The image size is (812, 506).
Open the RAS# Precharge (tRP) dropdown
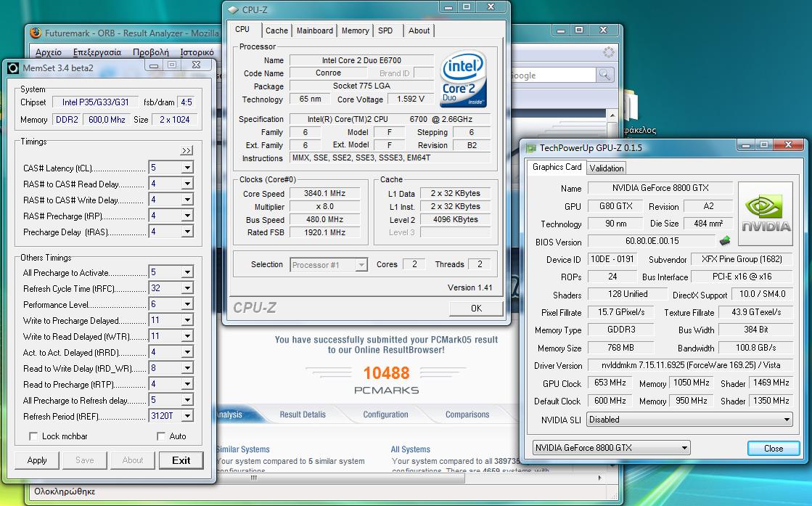(x=187, y=216)
